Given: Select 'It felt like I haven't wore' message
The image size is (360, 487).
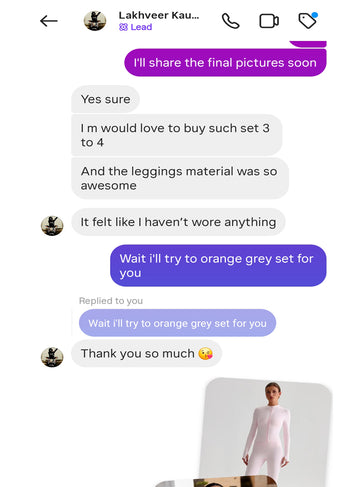Looking at the screenshot, I should [178, 222].
